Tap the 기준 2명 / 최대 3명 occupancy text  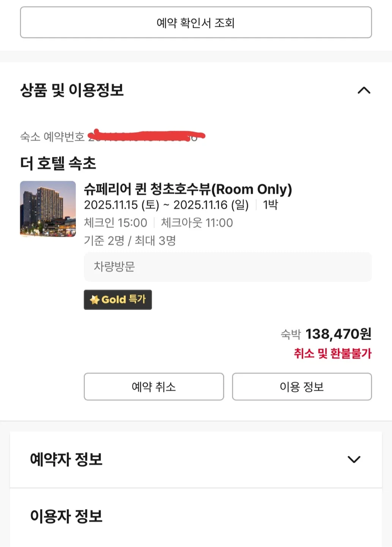130,240
